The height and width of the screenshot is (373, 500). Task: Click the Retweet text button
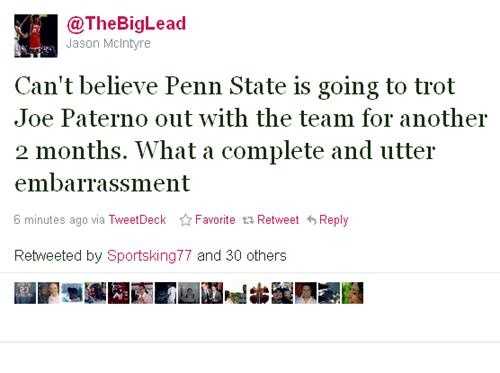click(278, 220)
